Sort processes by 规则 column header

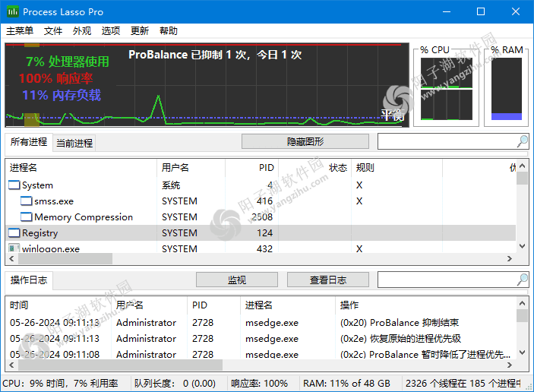click(x=397, y=168)
